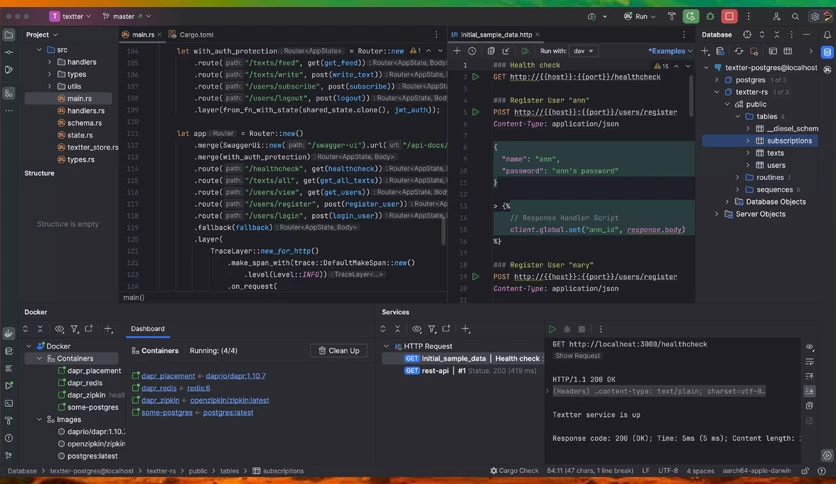The width and height of the screenshot is (836, 484).
Task: Open the Project view header menu
Action: tap(42, 35)
